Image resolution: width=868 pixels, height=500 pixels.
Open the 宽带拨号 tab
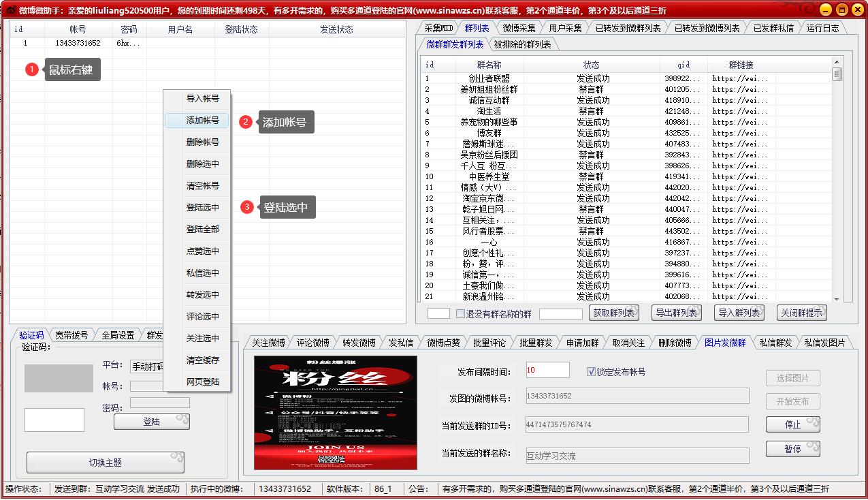[71, 335]
